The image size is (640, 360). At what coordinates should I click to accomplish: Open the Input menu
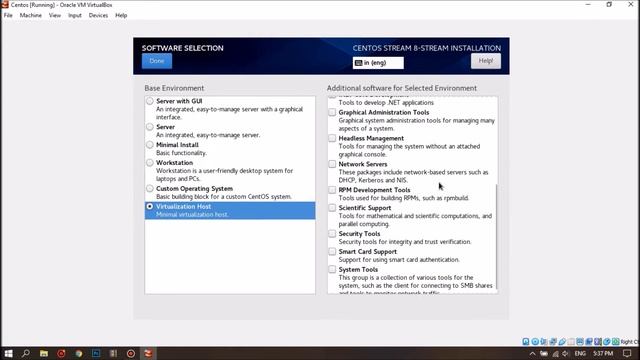[75, 15]
